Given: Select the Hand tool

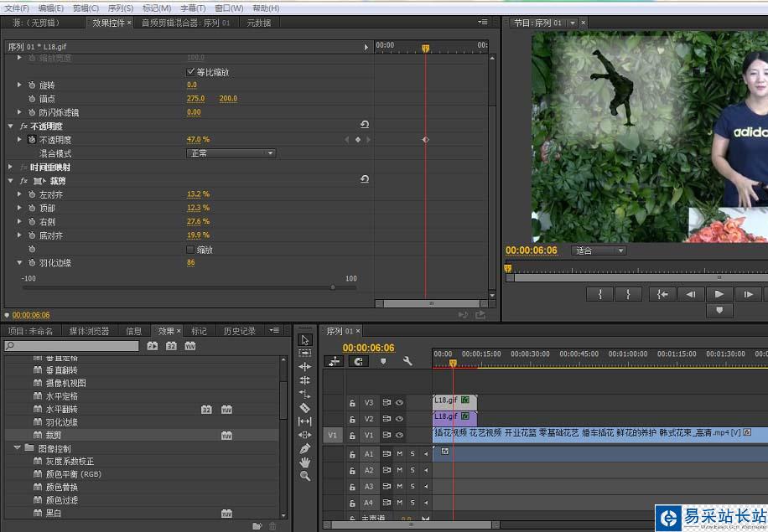Looking at the screenshot, I should 305,462.
